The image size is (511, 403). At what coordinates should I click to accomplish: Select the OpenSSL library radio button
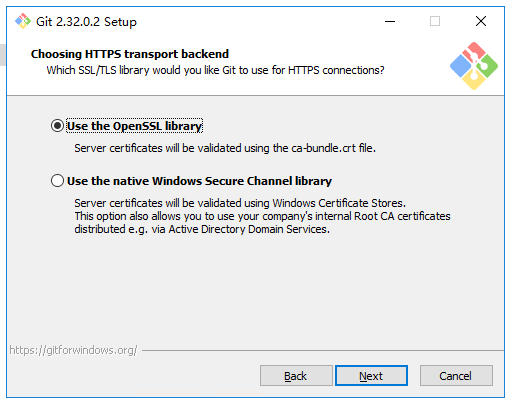(57, 126)
